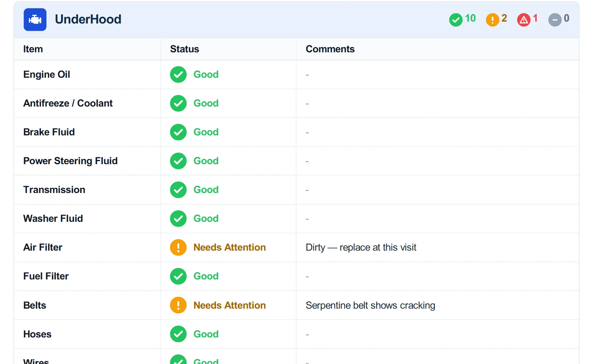The height and width of the screenshot is (364, 592).
Task: Select the Washer Fluid row label
Action: click(53, 218)
